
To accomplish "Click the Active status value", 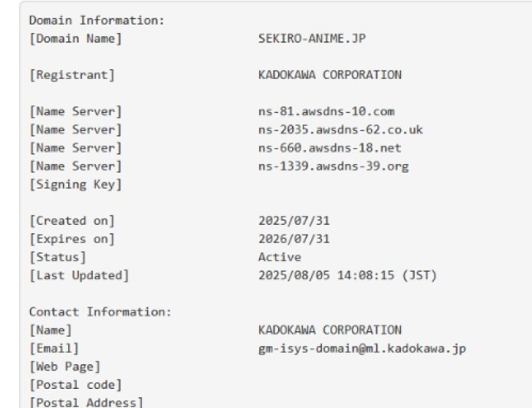I will [x=280, y=258].
